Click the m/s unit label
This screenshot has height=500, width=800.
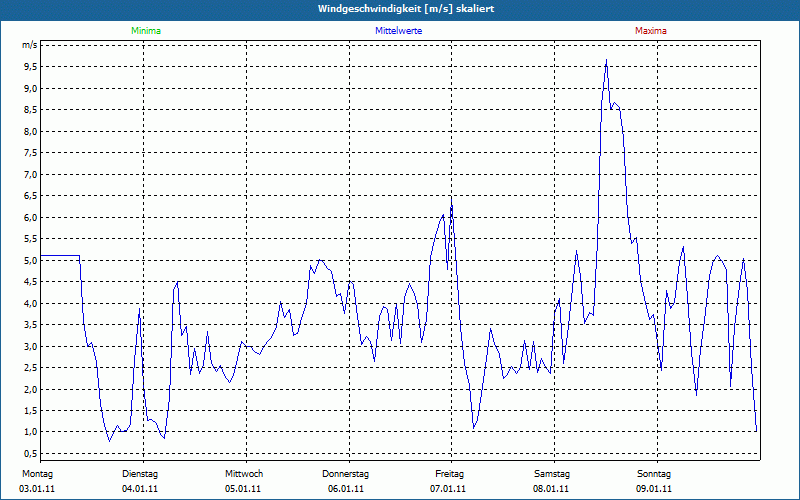click(x=30, y=45)
